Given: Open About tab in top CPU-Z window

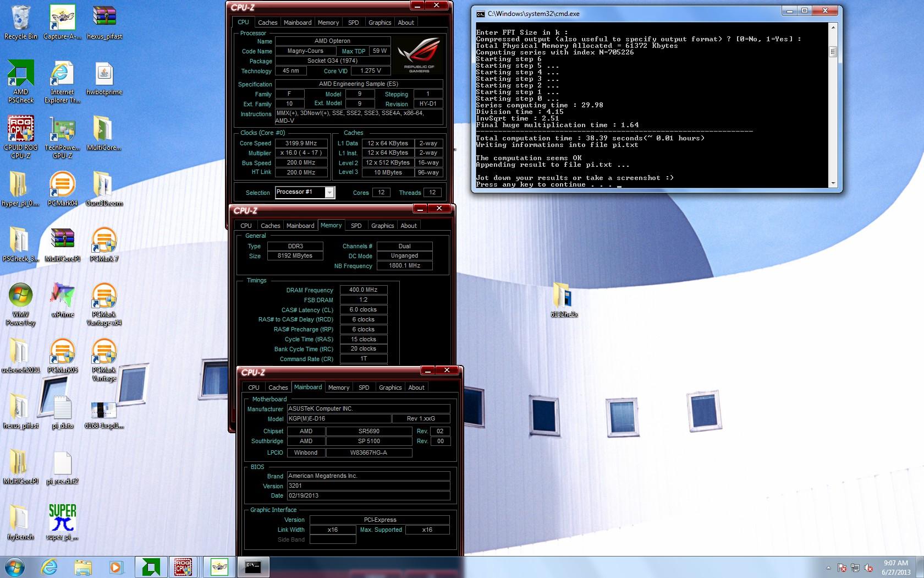Looking at the screenshot, I should coord(406,23).
